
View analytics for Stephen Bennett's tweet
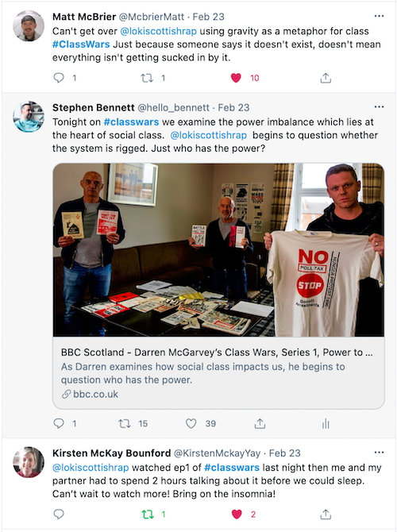coord(326,423)
